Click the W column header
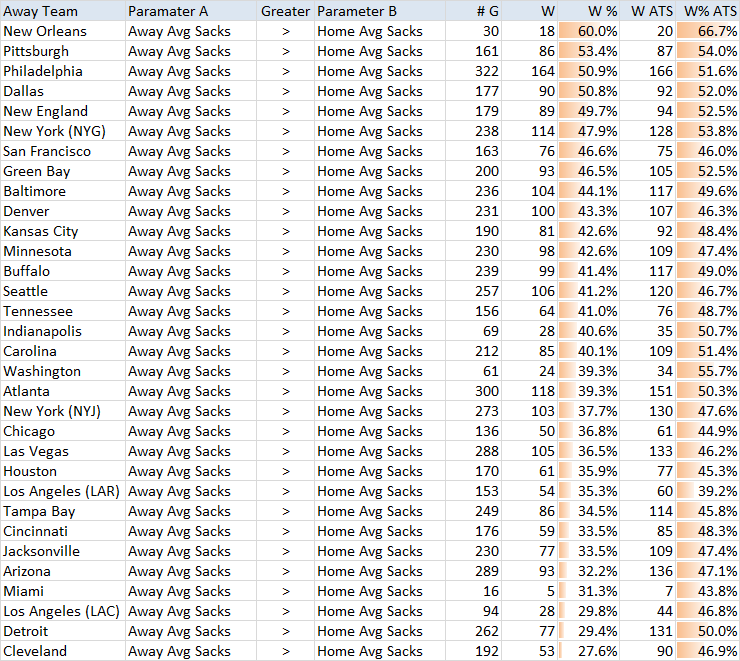The image size is (740, 661). point(530,10)
